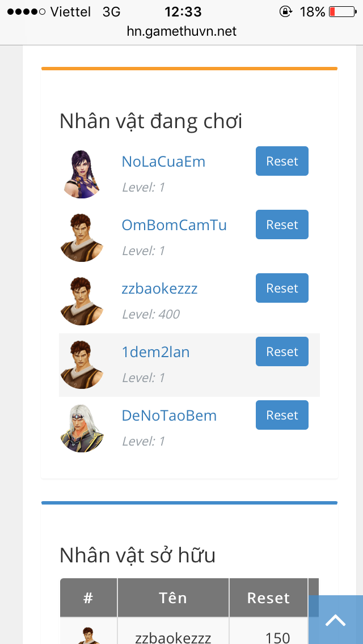
Task: Tap the Tên column header in the table
Action: (x=173, y=598)
